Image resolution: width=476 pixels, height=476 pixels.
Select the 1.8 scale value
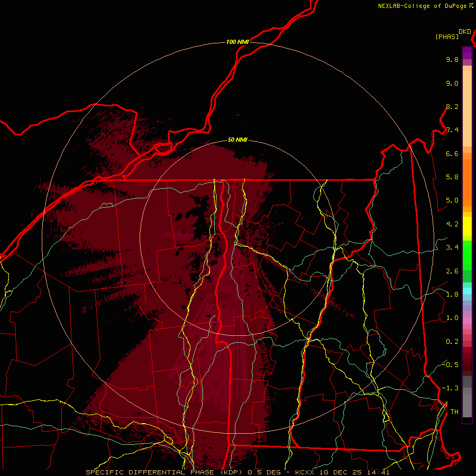click(452, 295)
